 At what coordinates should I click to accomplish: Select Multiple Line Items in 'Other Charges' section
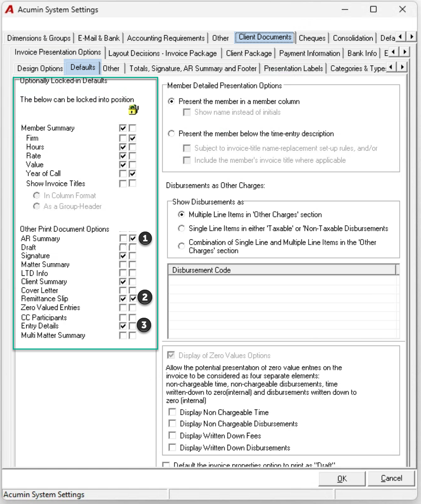pos(181,214)
